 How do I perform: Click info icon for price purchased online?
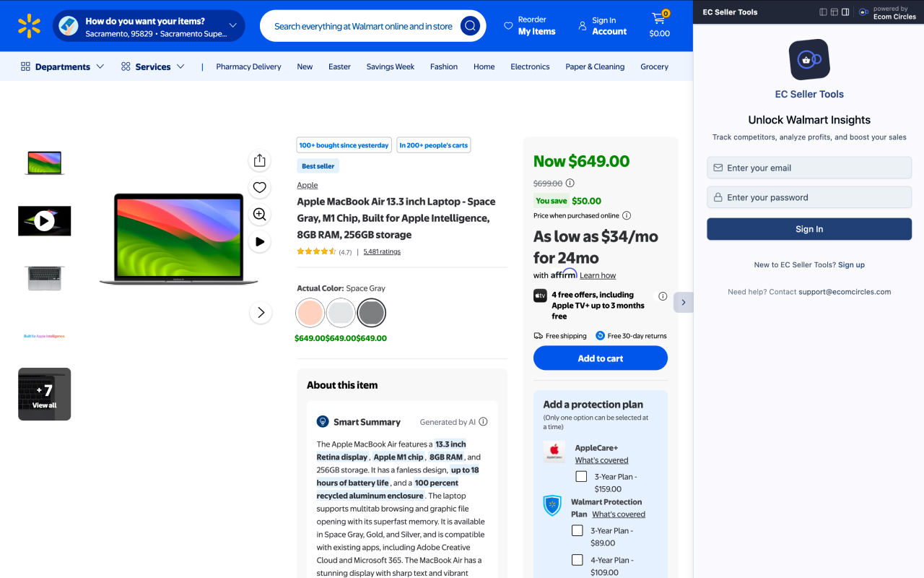click(627, 215)
